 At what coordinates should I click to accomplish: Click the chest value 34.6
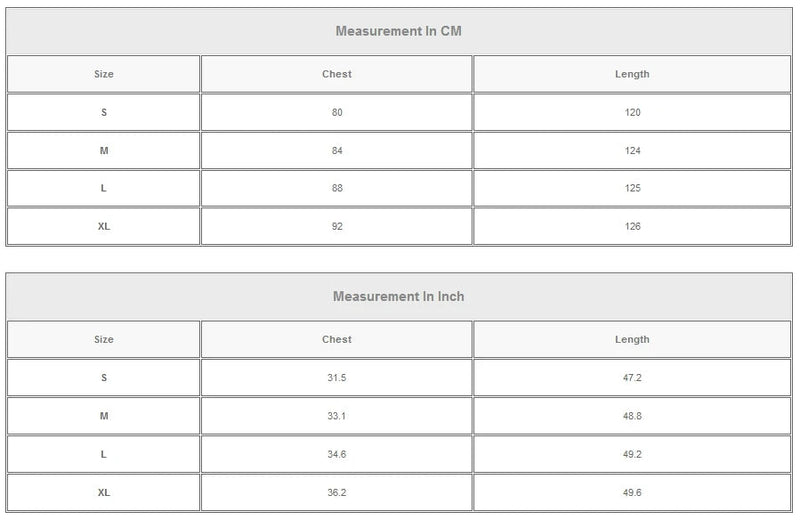click(x=337, y=454)
